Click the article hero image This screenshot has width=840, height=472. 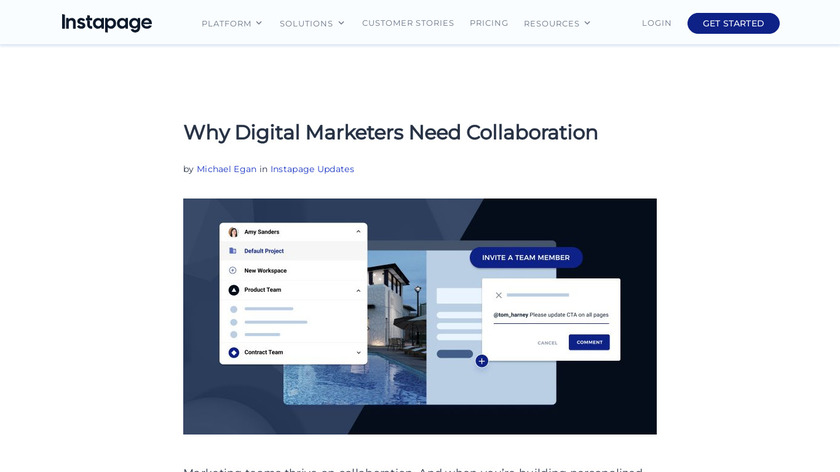[419, 316]
